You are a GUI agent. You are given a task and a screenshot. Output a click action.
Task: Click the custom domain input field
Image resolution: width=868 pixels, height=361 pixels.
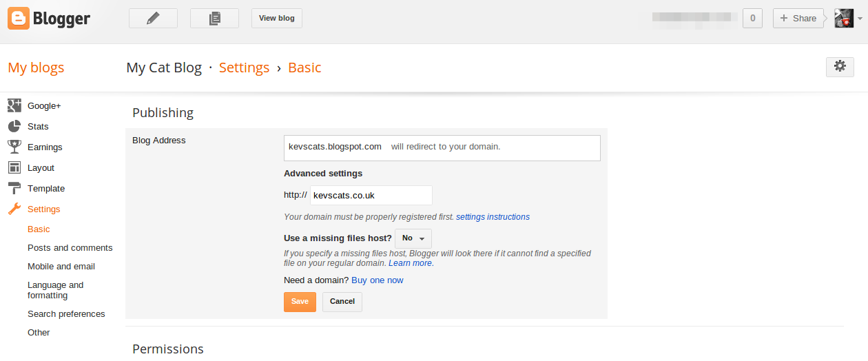371,196
